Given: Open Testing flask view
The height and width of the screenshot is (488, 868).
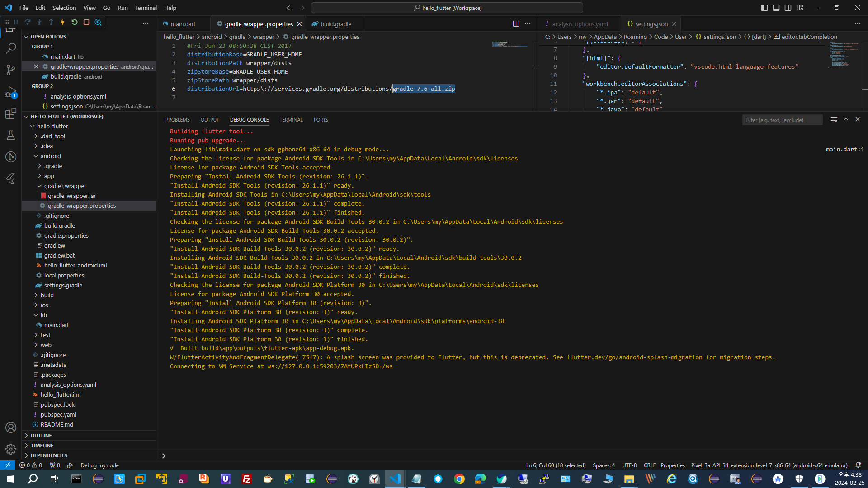Looking at the screenshot, I should click(11, 135).
